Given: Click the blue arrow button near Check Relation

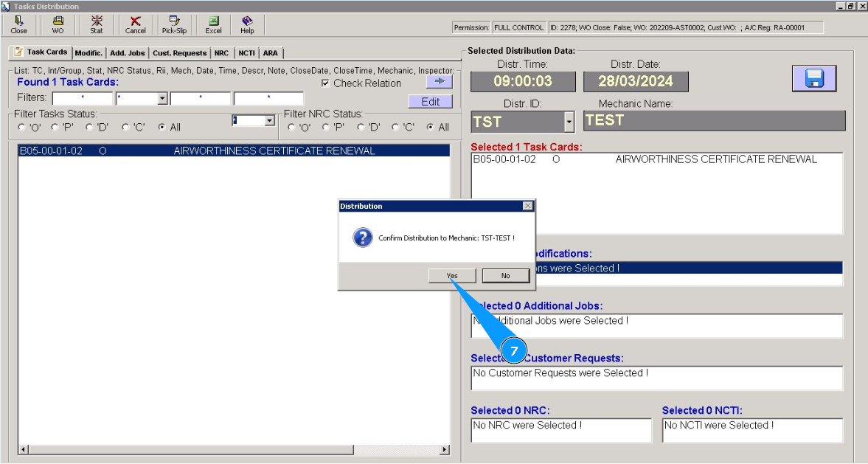Looking at the screenshot, I should pyautogui.click(x=440, y=81).
